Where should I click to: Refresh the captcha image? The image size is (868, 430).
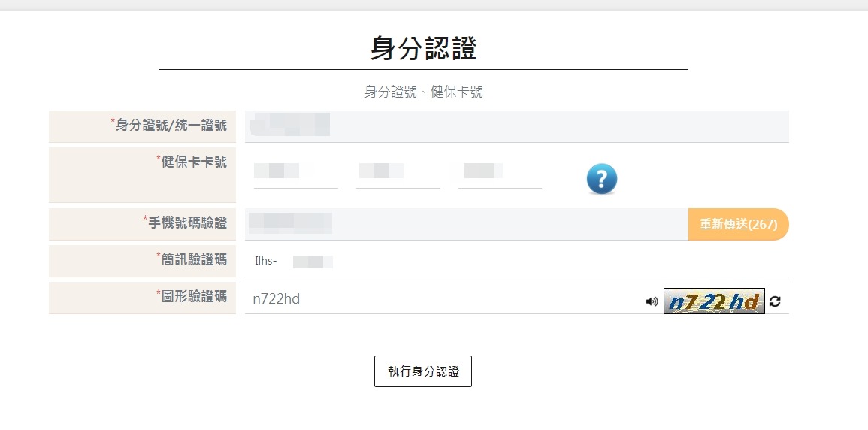[x=776, y=301]
